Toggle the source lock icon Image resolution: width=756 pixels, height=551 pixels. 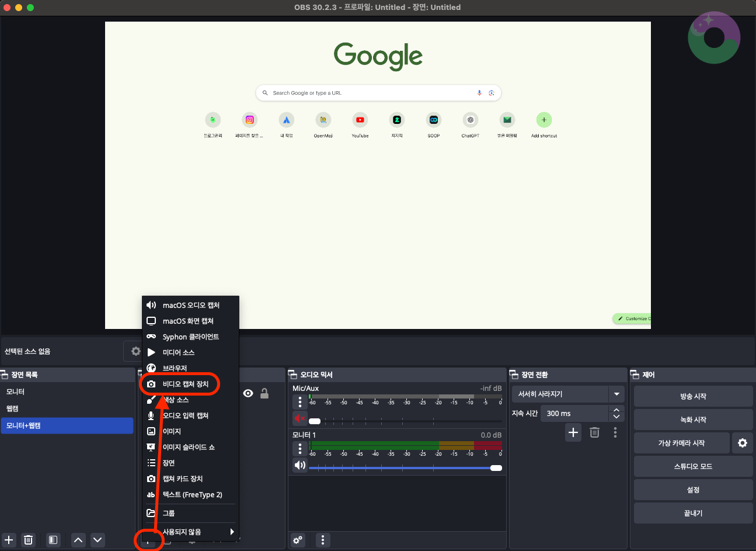264,393
